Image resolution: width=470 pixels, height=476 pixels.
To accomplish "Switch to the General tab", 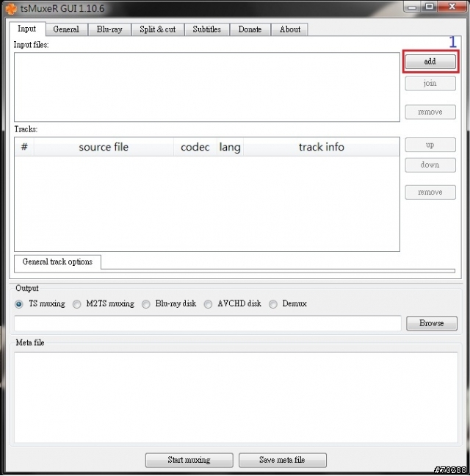I will [x=66, y=29].
